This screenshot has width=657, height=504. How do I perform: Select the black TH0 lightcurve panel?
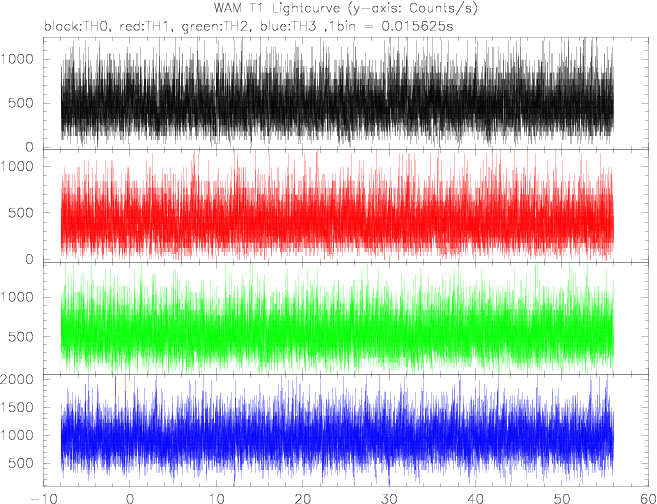click(346, 93)
